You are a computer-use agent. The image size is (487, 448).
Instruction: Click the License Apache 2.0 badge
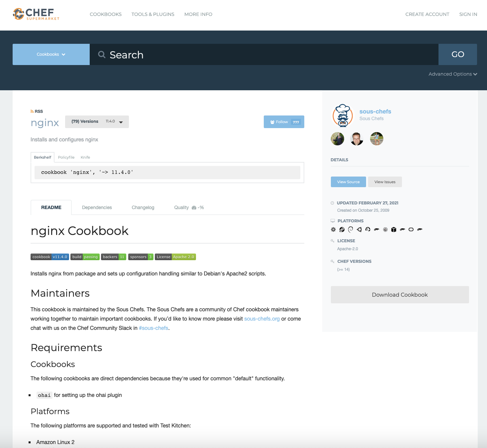(175, 257)
